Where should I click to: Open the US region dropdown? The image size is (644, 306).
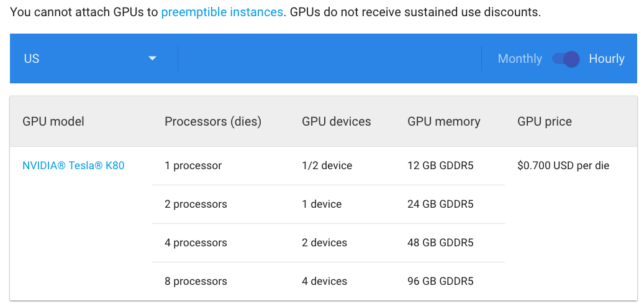click(94, 58)
